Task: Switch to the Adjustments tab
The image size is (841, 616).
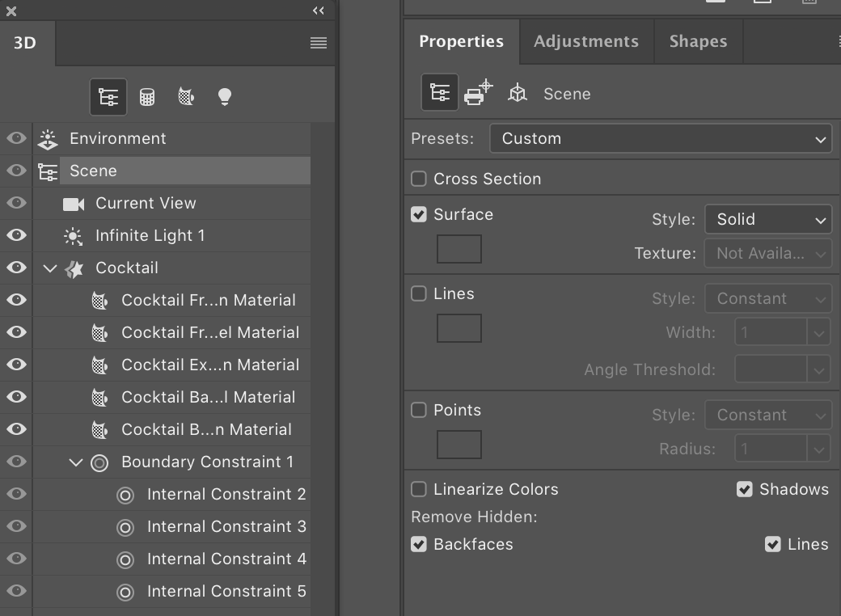Action: click(586, 41)
